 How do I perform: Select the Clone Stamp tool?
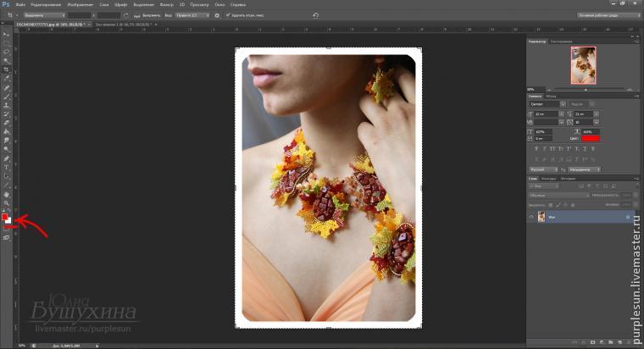[x=6, y=106]
